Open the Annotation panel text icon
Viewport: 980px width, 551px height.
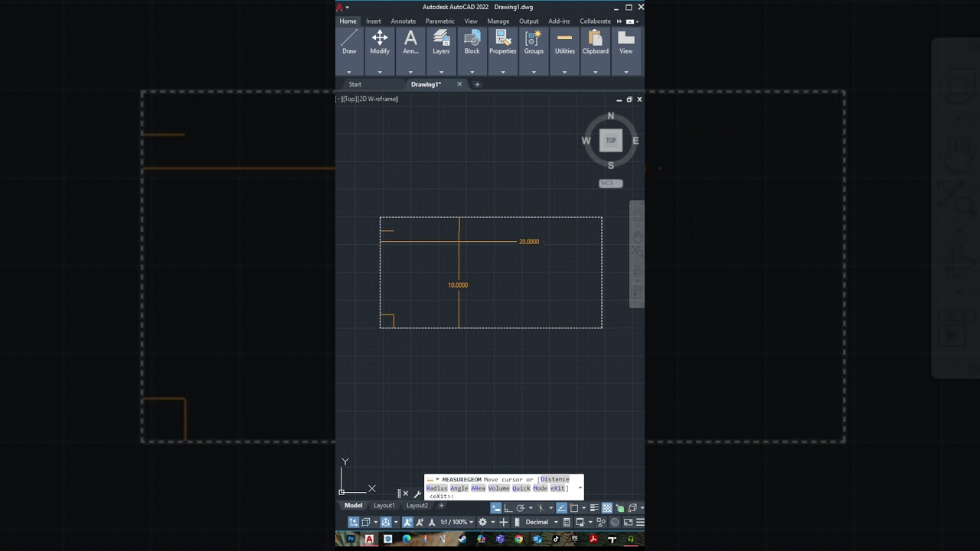410,37
